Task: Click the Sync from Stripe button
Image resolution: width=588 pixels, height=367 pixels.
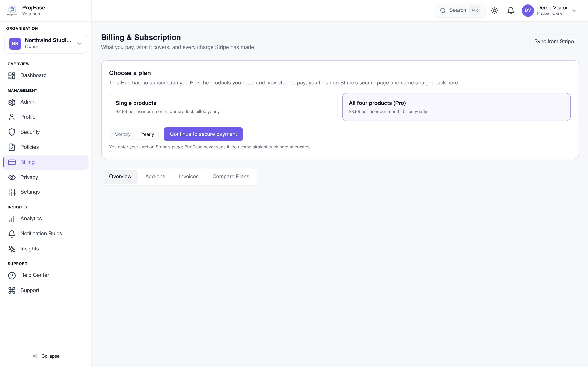Action: coord(554,42)
